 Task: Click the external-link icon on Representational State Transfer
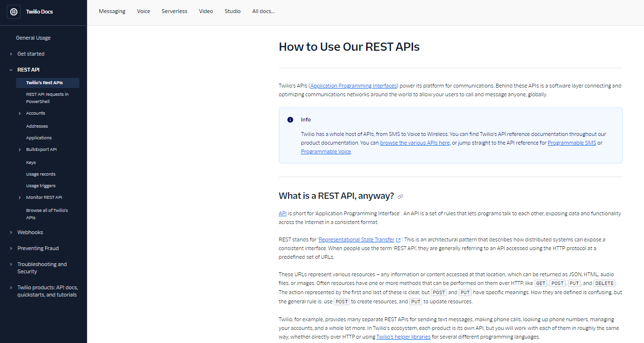point(399,239)
